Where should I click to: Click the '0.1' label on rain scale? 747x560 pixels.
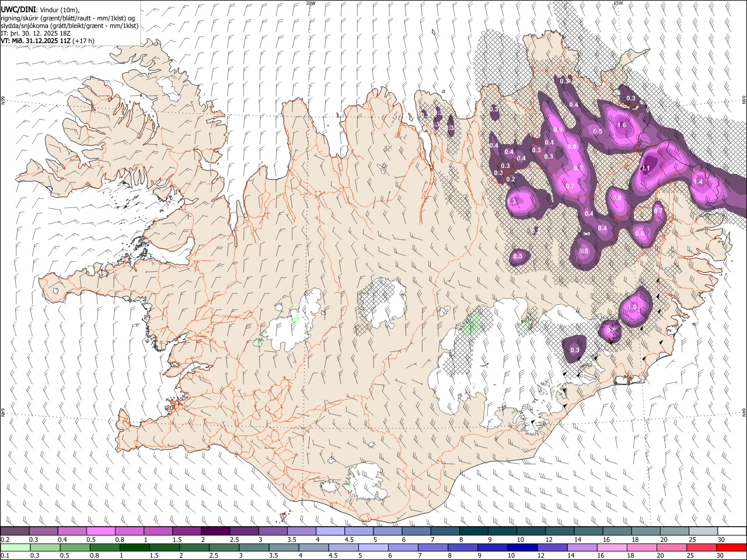click(x=5, y=555)
